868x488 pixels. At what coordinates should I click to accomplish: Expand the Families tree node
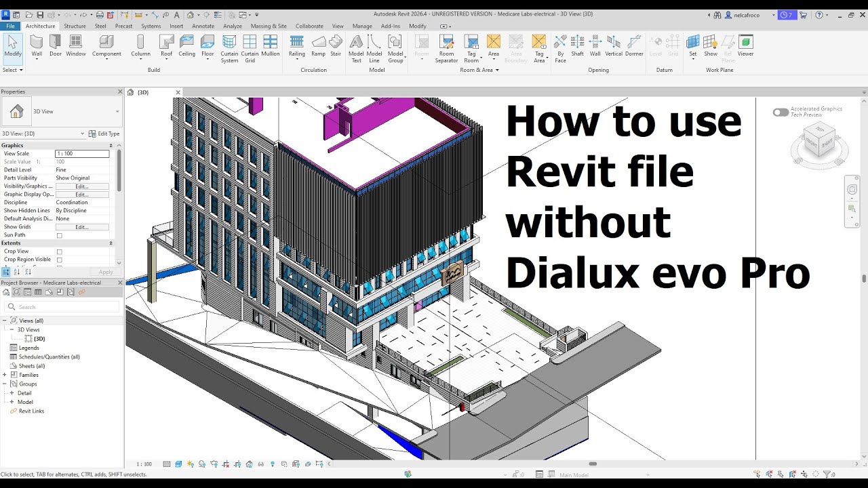coord(5,375)
